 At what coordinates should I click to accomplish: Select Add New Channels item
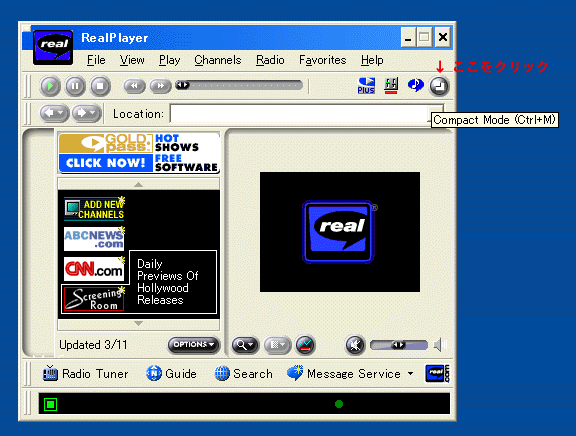click(x=94, y=209)
